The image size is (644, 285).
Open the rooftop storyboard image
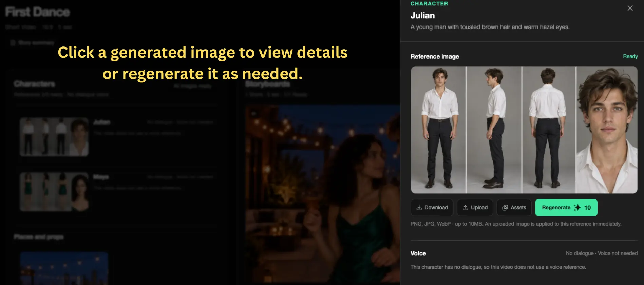(x=322, y=194)
